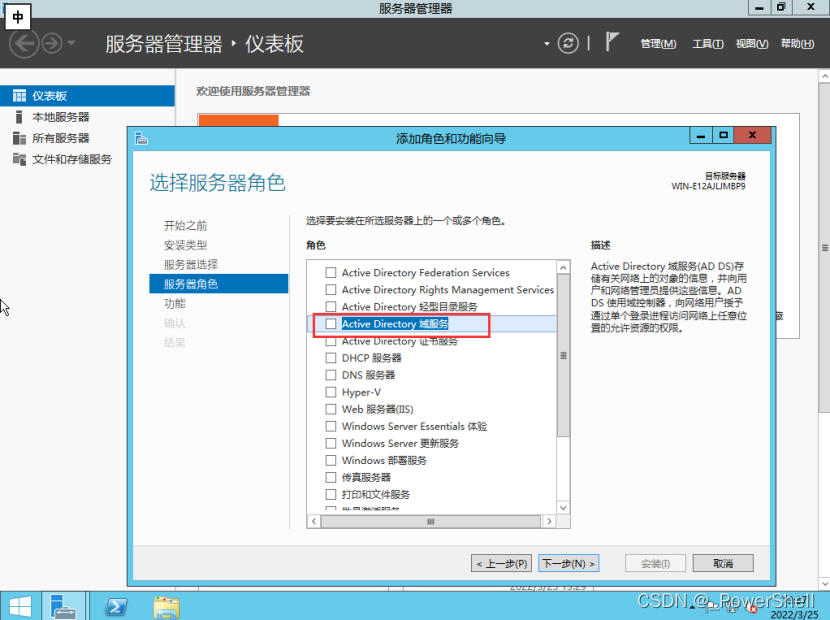The width and height of the screenshot is (830, 620).
Task: Open the 工具(T) menu
Action: click(708, 44)
